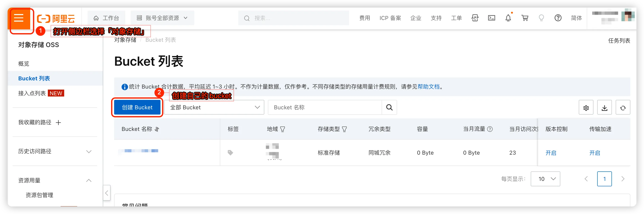Viewport: 644px width, 214px height.
Task: Open the API tools icon
Action: (475, 18)
